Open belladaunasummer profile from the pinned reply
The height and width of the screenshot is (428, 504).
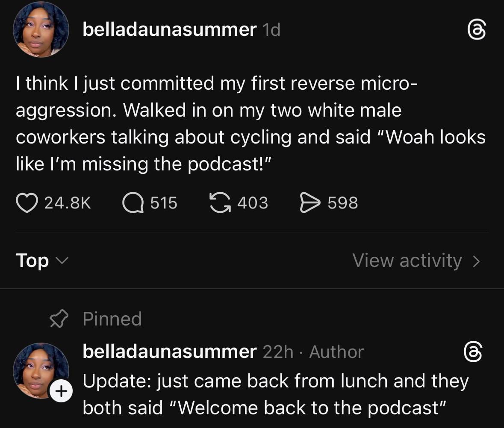click(x=169, y=352)
